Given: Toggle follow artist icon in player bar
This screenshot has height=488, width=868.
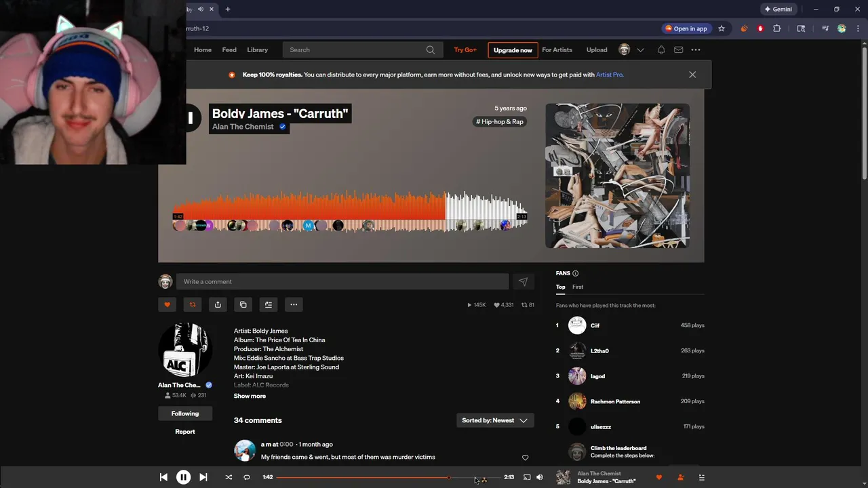Looking at the screenshot, I should coord(680,477).
